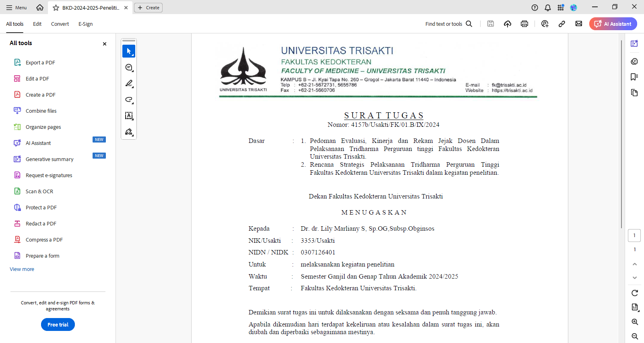Choose the add text box tool

[129, 116]
